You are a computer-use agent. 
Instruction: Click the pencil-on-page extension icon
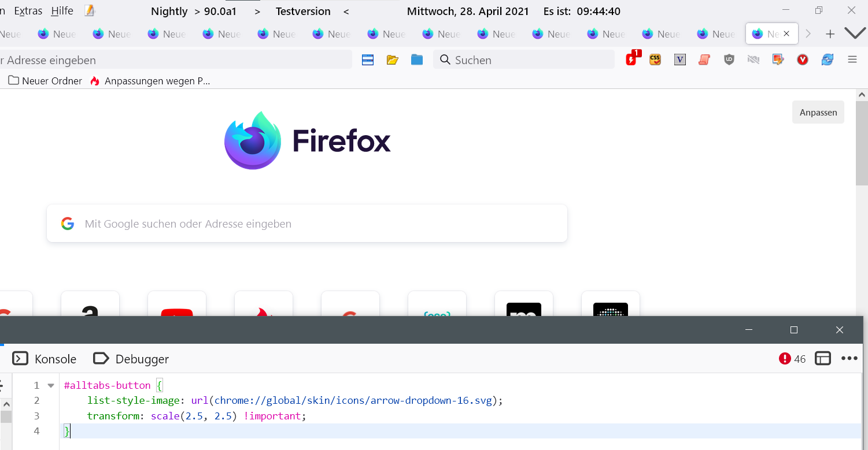click(778, 59)
